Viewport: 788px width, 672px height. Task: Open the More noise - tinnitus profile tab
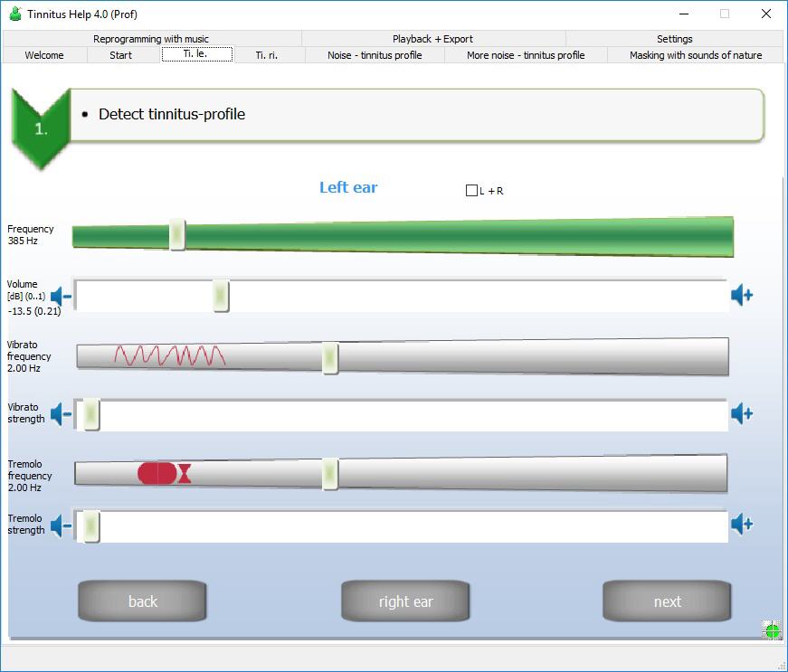point(526,55)
